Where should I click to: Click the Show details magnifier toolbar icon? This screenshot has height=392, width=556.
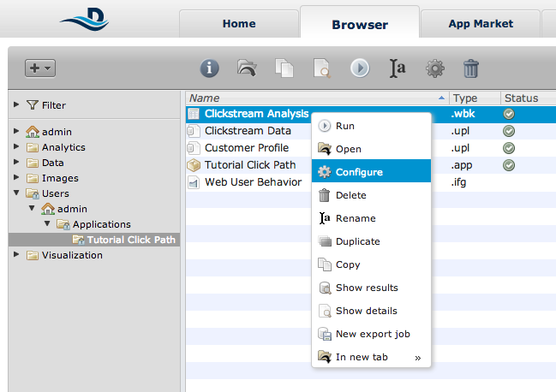pos(322,68)
